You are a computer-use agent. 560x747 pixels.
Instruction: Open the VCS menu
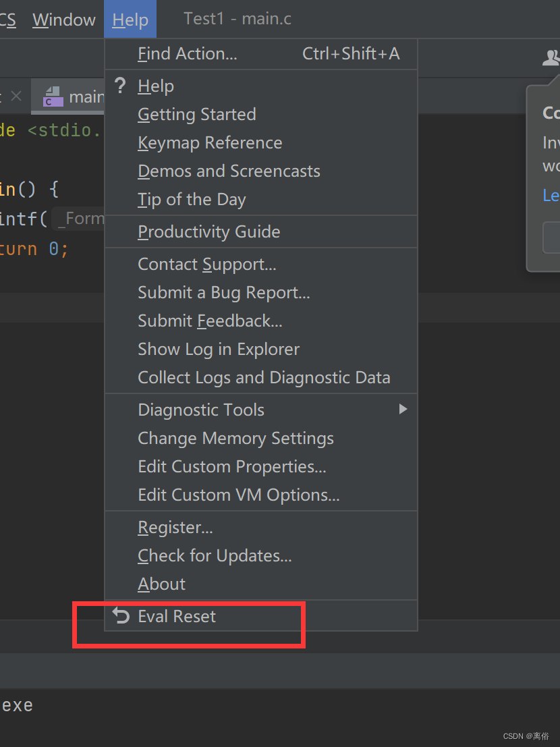[7, 20]
